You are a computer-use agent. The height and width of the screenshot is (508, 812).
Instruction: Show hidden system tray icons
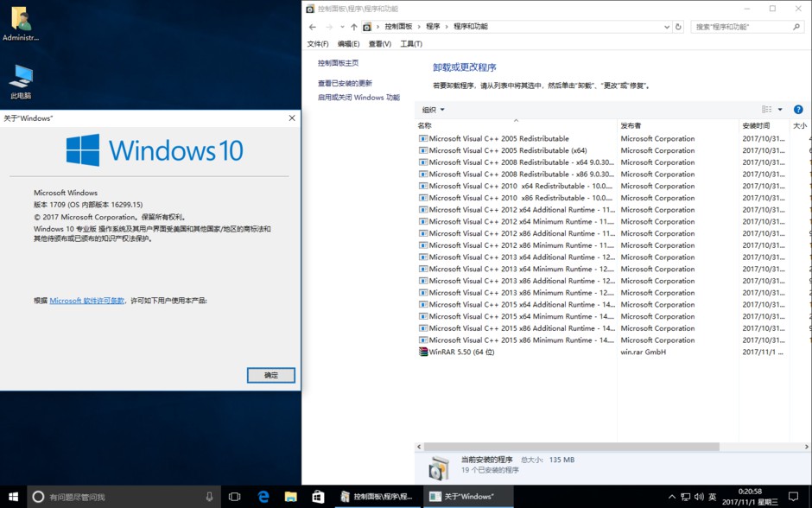pos(672,497)
